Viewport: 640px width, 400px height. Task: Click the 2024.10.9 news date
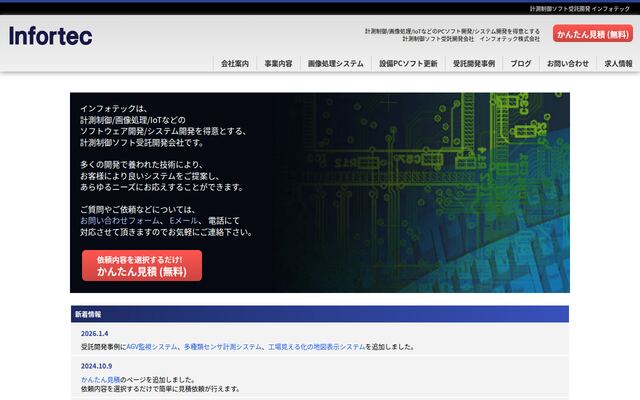96,366
